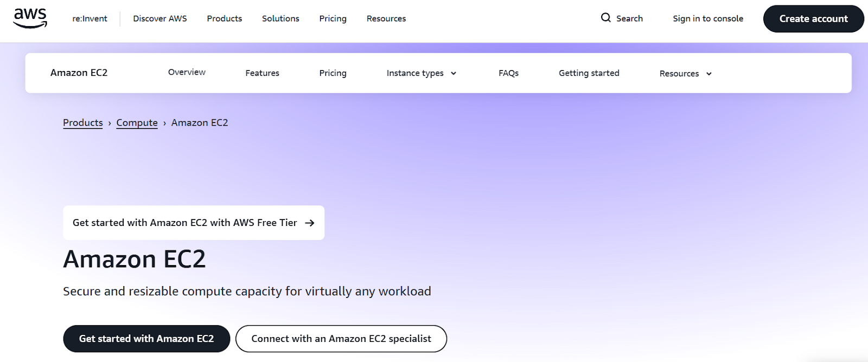Image resolution: width=868 pixels, height=362 pixels.
Task: Open the Solutions menu
Action: coord(280,18)
